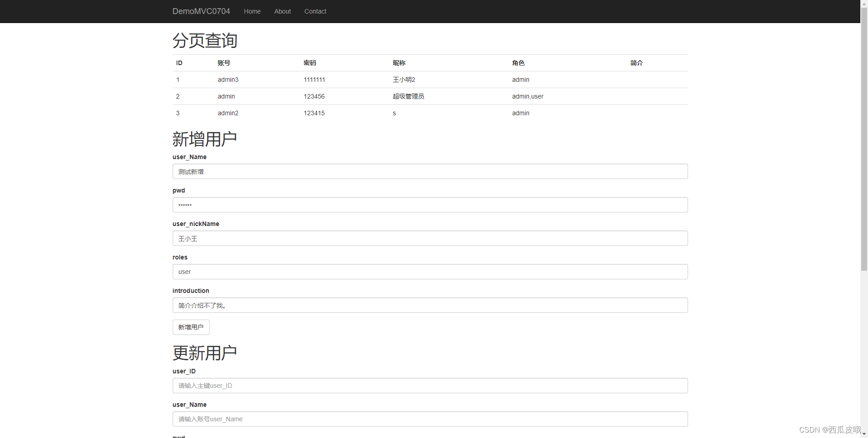
Task: Select the row with account admin2
Action: click(x=316, y=113)
